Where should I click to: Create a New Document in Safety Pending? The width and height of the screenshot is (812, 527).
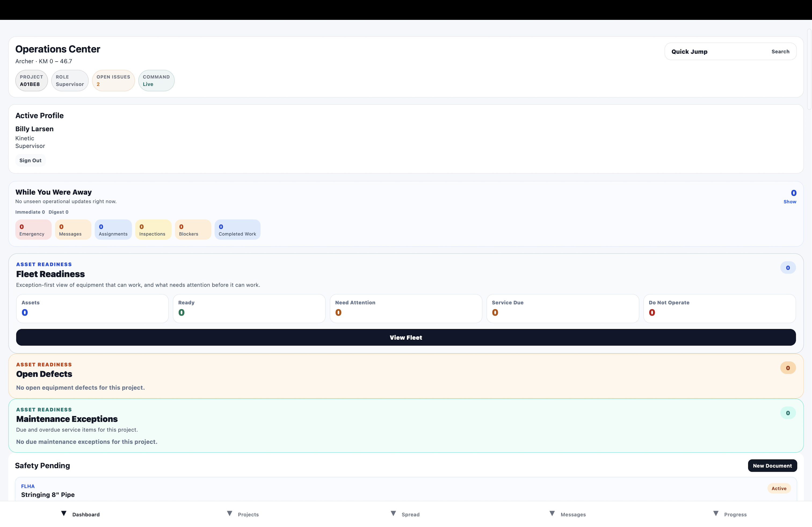click(x=773, y=466)
